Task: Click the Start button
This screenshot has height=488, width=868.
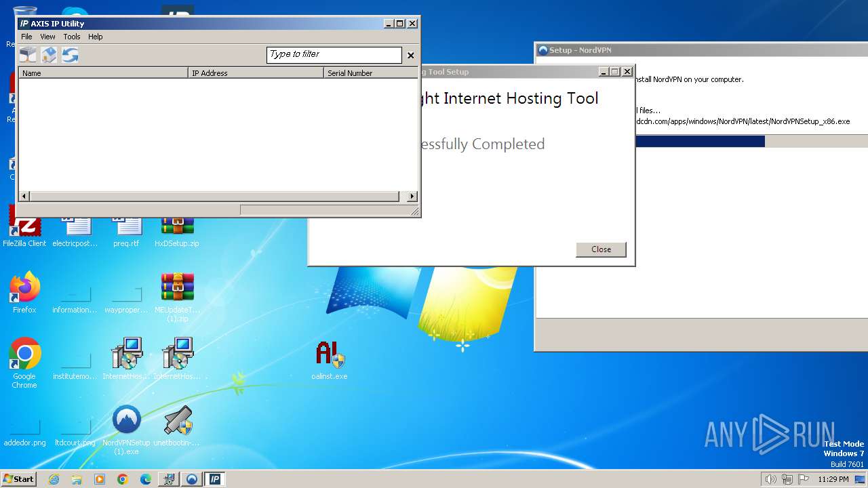Action: coord(18,479)
